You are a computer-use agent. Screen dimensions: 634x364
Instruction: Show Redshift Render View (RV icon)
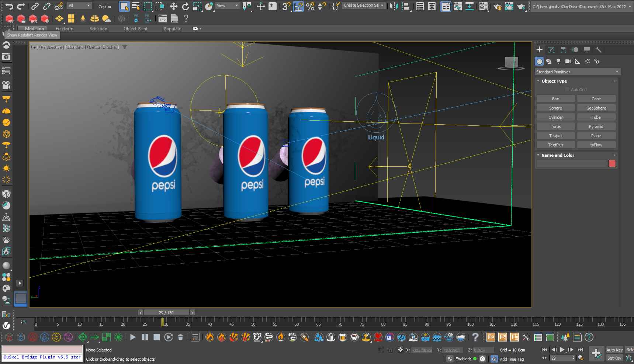[9, 18]
